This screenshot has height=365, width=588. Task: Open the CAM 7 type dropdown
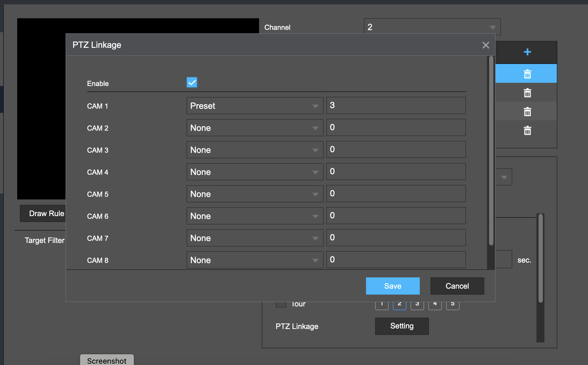point(255,238)
